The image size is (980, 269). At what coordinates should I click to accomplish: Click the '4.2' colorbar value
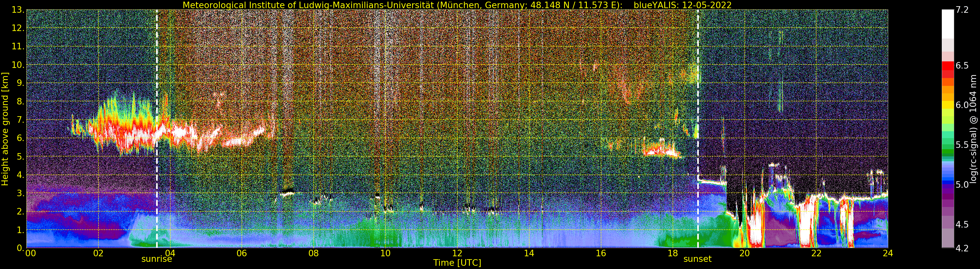point(962,248)
